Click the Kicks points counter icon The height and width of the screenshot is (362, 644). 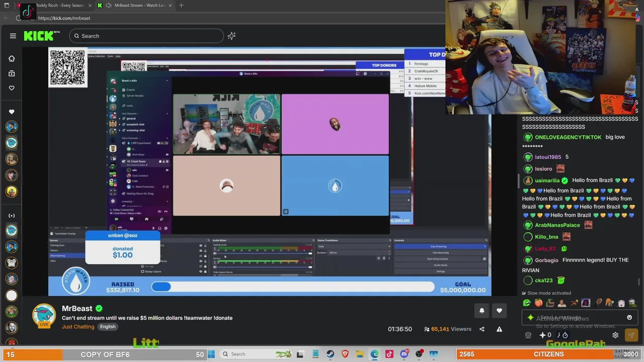tap(545, 335)
